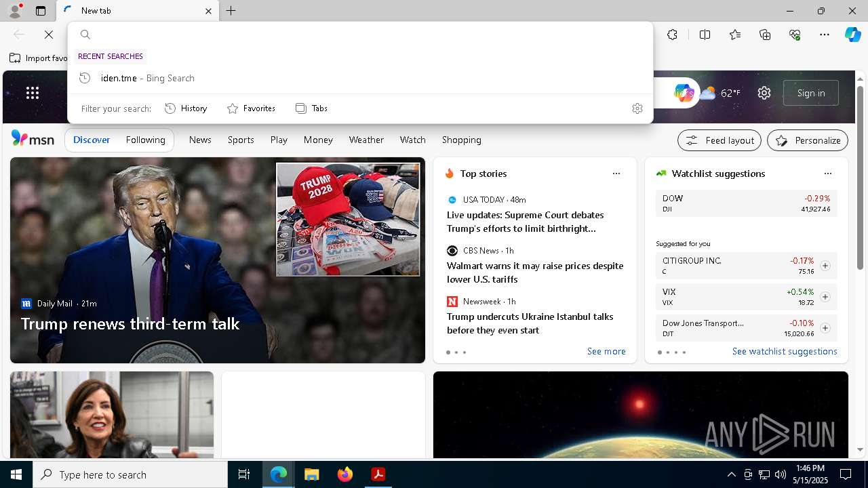Filter search by Favorites
Screen dimensions: 868x488
(x=251, y=108)
